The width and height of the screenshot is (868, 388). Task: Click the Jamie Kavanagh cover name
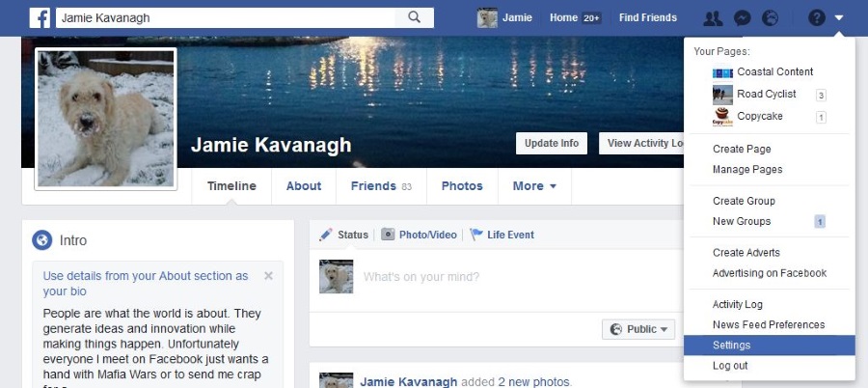(x=271, y=145)
